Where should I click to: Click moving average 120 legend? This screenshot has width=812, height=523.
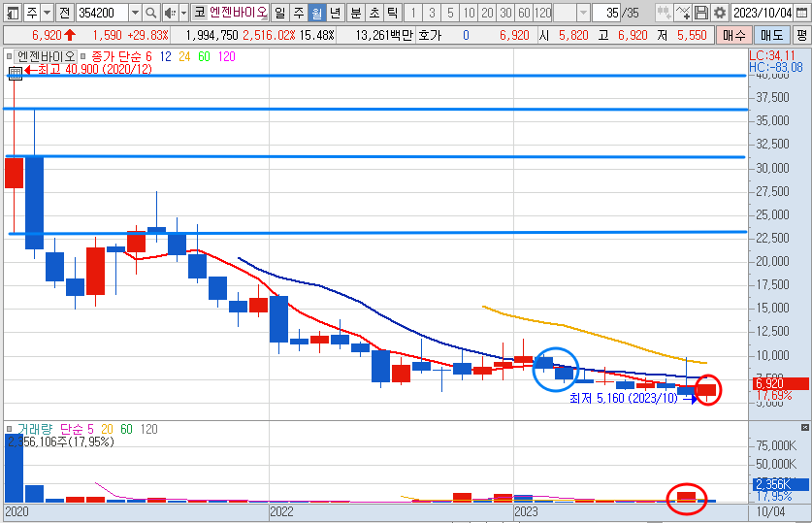pyautogui.click(x=226, y=56)
